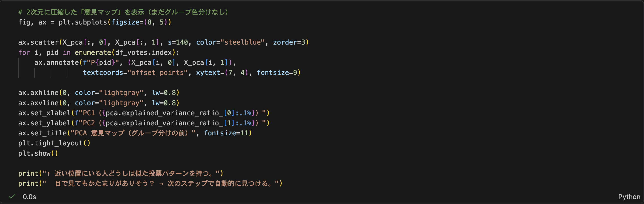
Task: Click the enumerate function name
Action: coord(93,53)
